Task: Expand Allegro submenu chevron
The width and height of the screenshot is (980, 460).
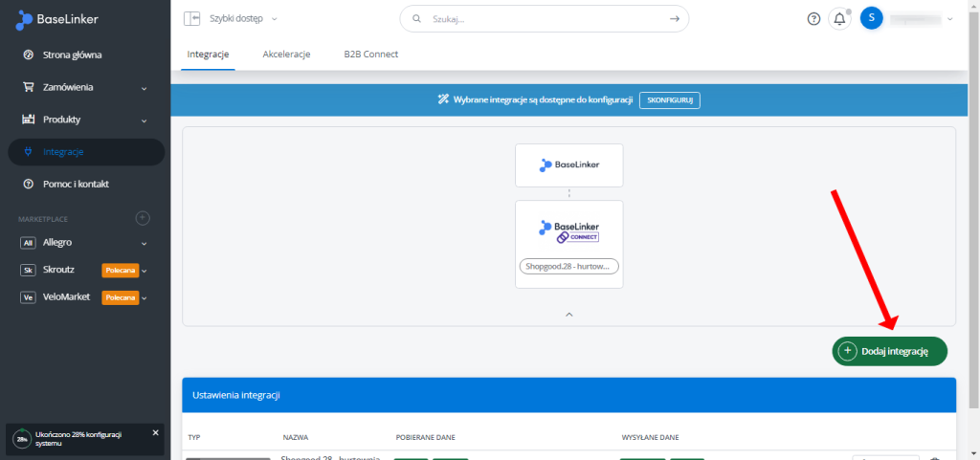Action: (x=145, y=244)
